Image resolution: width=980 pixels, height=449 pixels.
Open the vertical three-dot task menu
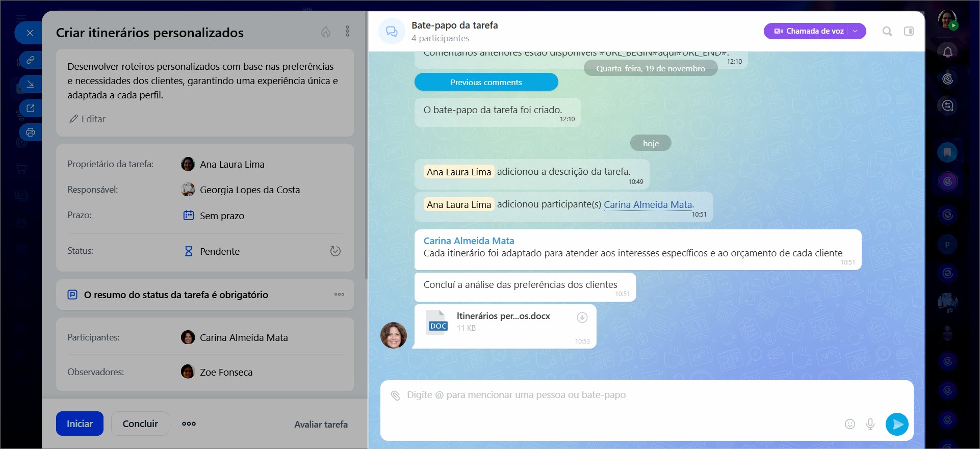pyautogui.click(x=347, y=32)
